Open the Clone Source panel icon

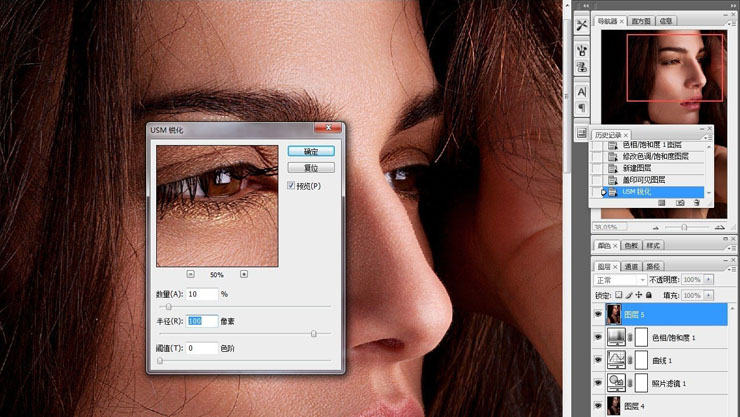pos(582,67)
